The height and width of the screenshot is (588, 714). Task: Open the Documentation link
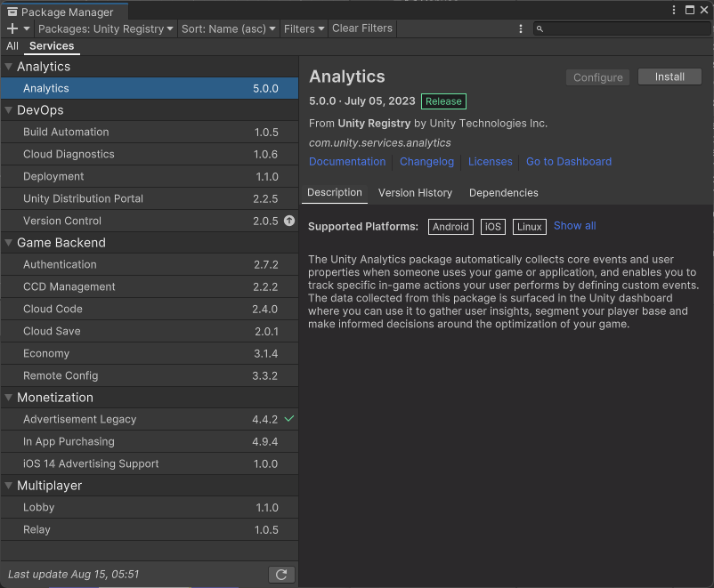click(x=347, y=162)
